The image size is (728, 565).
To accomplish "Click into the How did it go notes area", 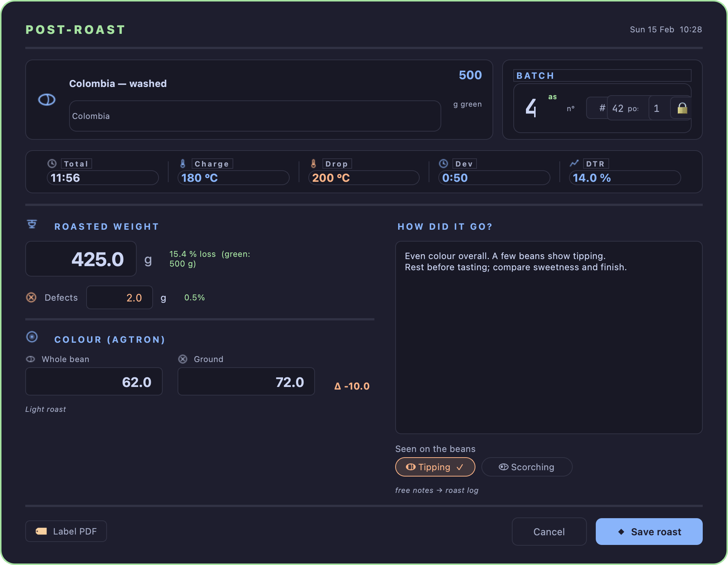I will (x=549, y=338).
